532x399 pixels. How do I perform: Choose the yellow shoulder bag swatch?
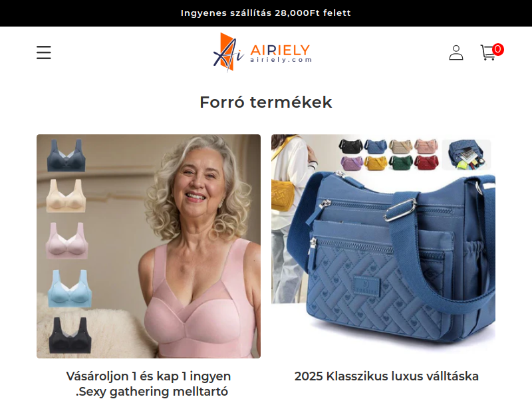click(x=376, y=163)
